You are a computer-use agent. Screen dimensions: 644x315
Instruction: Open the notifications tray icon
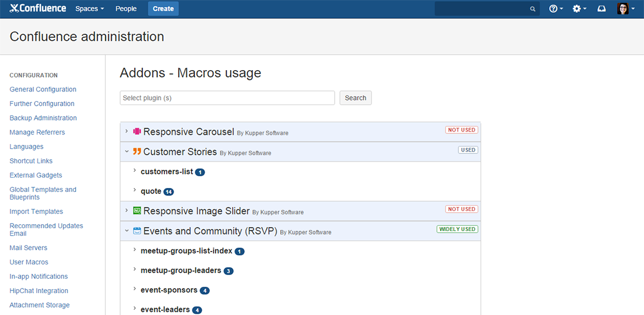click(601, 9)
